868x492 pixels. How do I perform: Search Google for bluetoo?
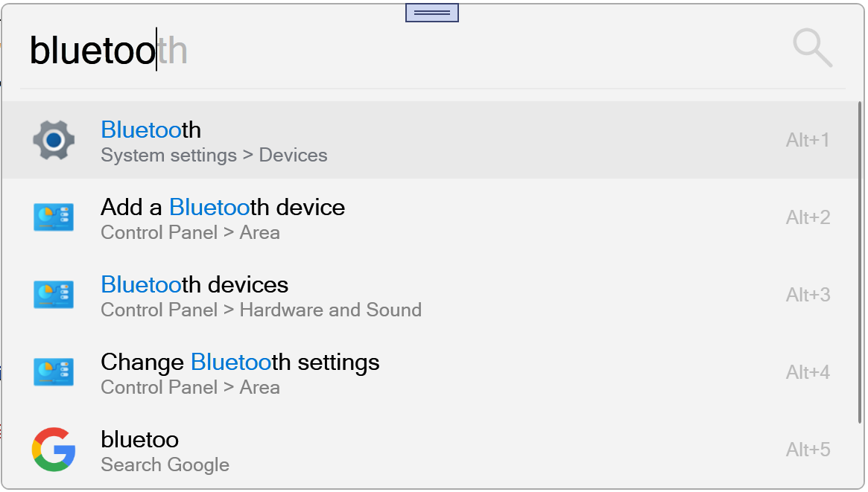pyautogui.click(x=140, y=440)
